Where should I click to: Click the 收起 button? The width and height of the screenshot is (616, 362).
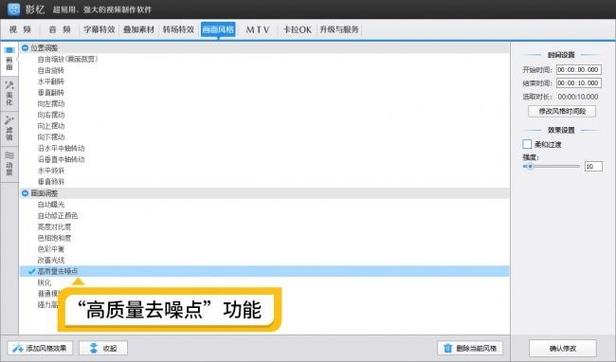[x=103, y=348]
